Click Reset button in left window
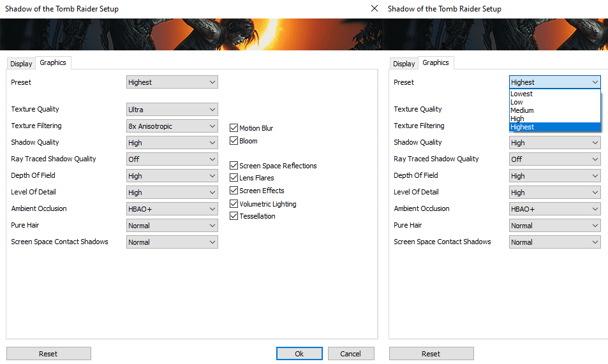 (x=48, y=354)
